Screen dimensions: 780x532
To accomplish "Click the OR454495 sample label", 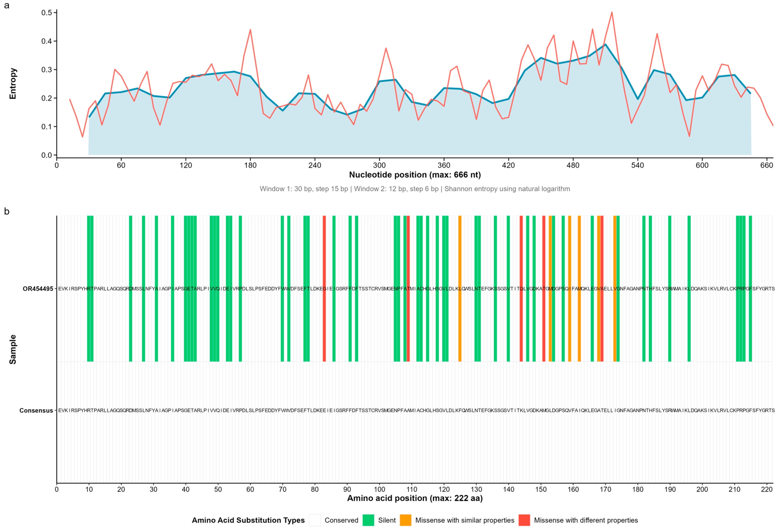I will point(38,289).
